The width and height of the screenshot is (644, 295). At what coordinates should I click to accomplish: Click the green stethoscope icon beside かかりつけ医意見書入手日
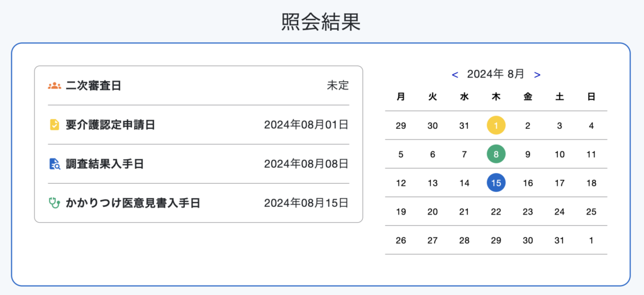[x=54, y=203]
